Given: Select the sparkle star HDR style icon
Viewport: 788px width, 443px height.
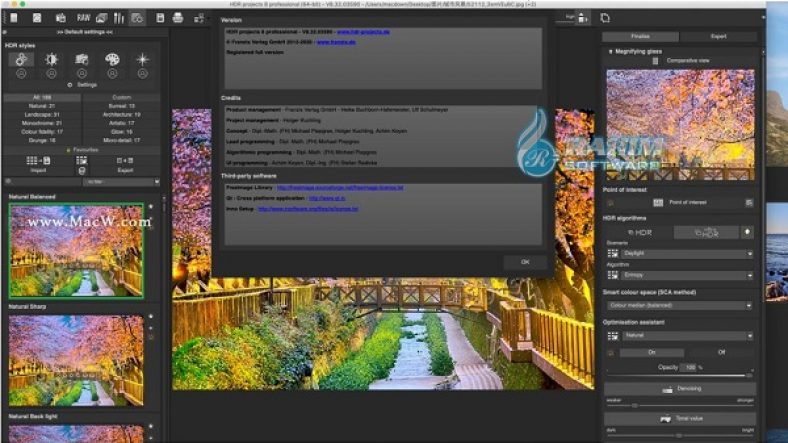Looking at the screenshot, I should 143,59.
